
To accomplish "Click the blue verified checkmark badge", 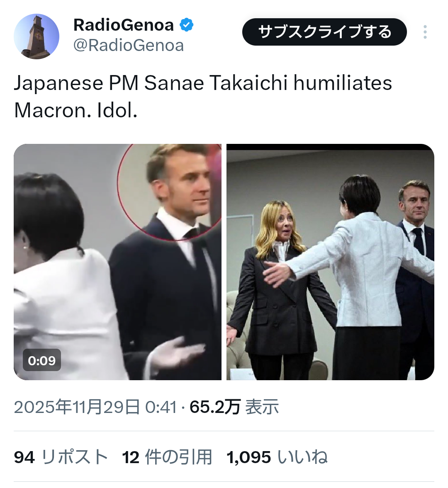I will coord(186,25).
